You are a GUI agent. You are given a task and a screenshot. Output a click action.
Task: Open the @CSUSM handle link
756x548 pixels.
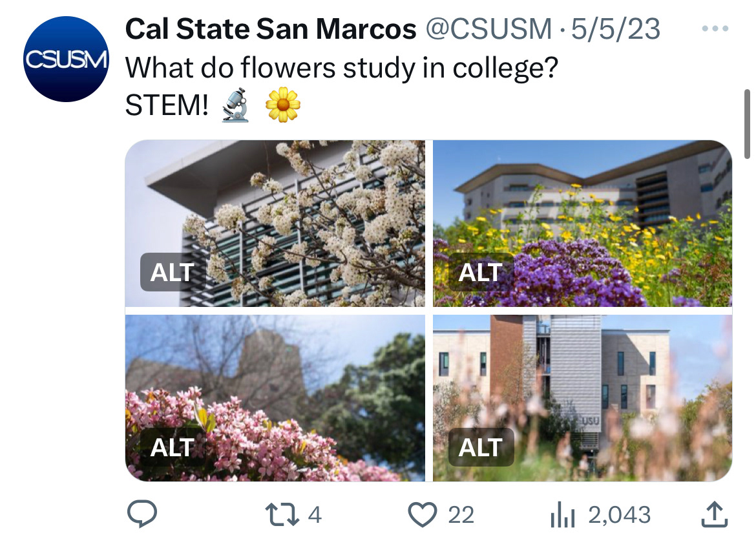click(488, 29)
